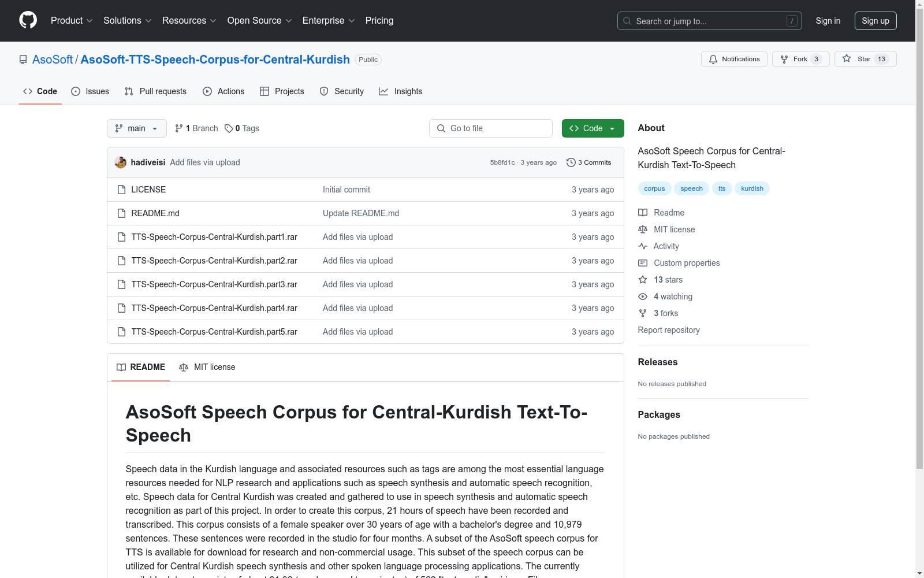Click Report repository
This screenshot has width=924, height=578.
pos(669,330)
